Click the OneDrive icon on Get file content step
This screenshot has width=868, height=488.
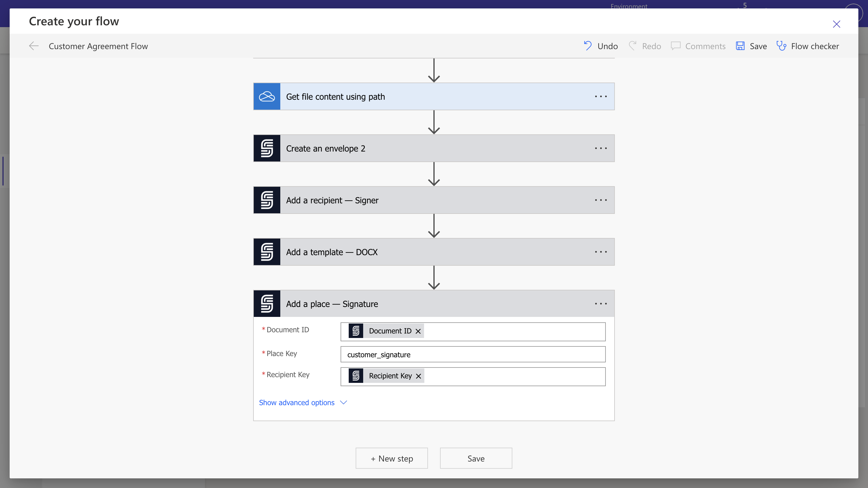(266, 97)
